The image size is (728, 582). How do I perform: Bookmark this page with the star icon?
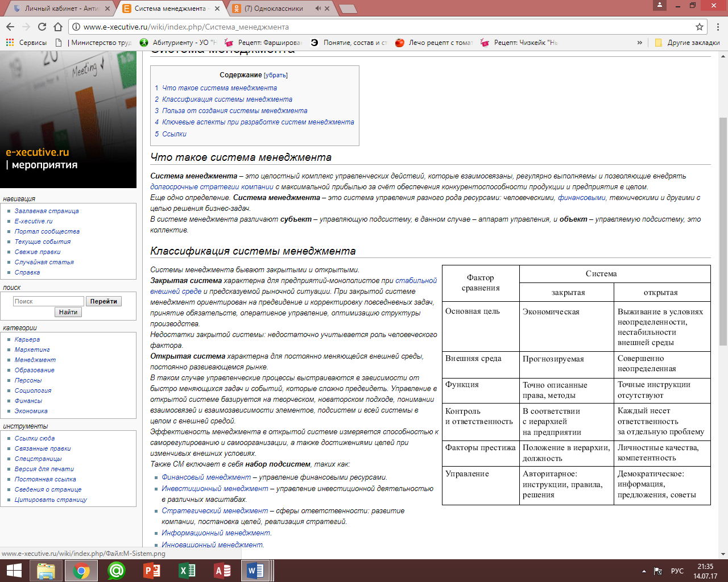pyautogui.click(x=700, y=27)
